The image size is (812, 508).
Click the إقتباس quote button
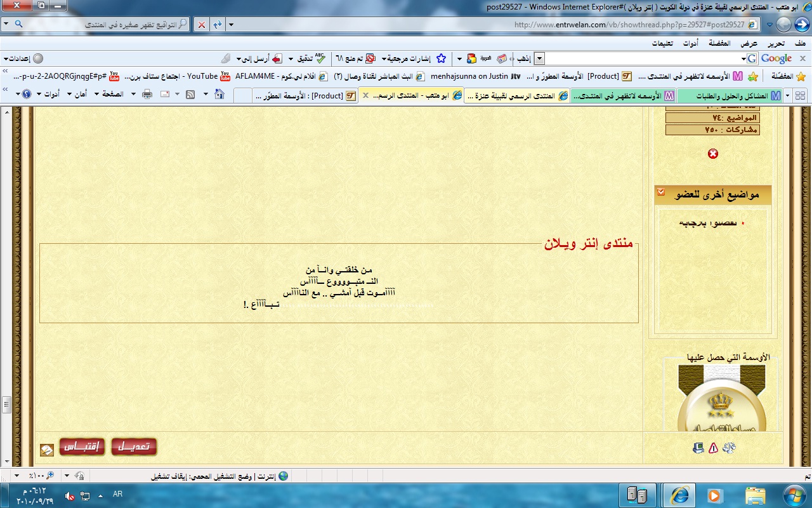82,446
